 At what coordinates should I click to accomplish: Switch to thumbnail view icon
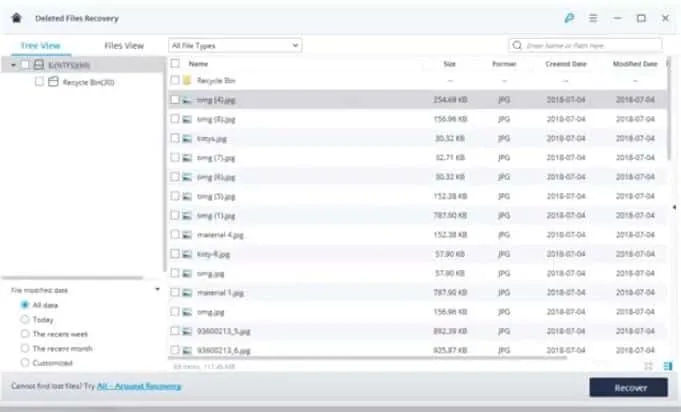click(x=648, y=366)
